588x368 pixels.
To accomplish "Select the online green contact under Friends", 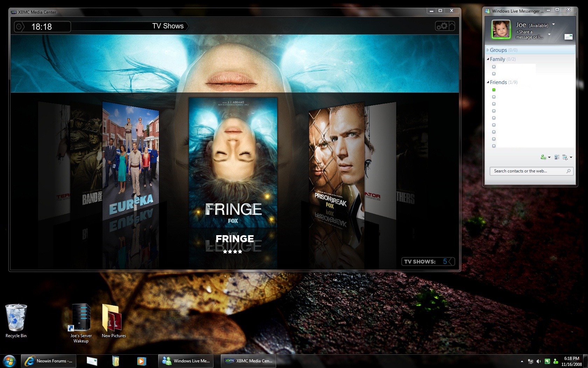I will click(x=494, y=90).
